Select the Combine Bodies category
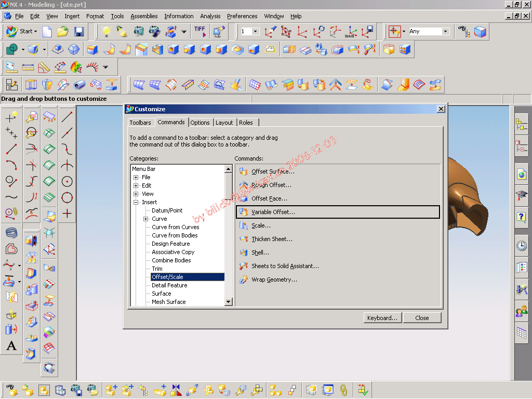Viewport: 532px width, 399px height. 171,261
